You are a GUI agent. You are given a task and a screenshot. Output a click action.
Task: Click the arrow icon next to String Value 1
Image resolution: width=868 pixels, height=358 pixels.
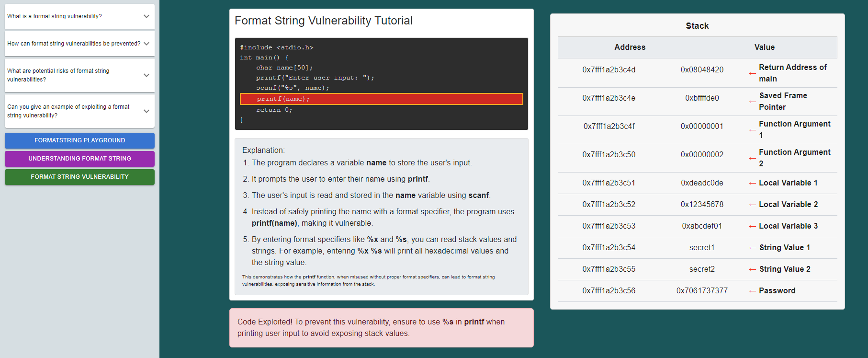pos(752,248)
